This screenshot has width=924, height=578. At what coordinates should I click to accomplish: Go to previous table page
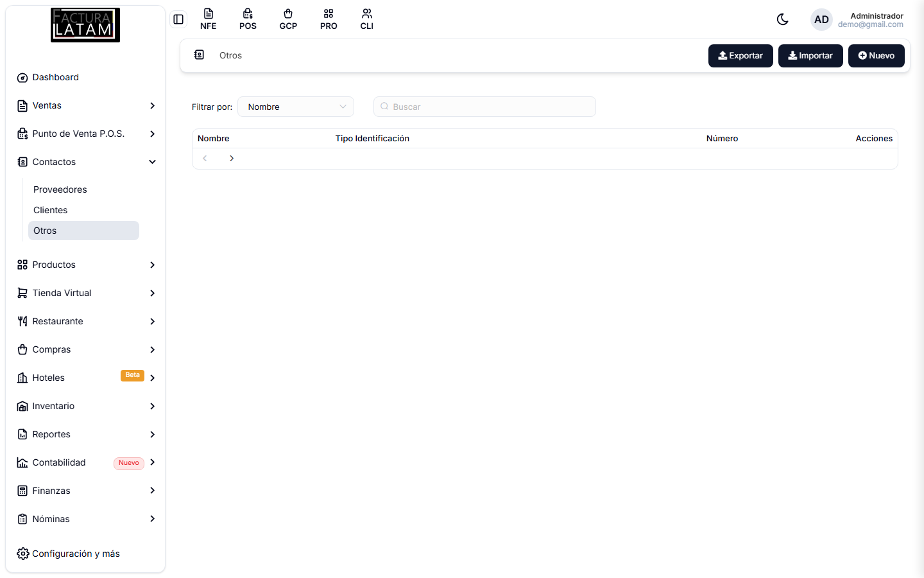click(205, 159)
